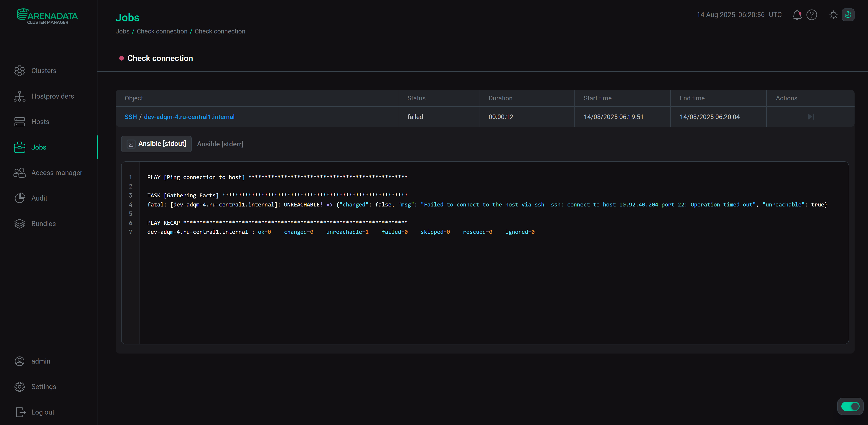Select dark theme moon icon
The width and height of the screenshot is (868, 425).
(848, 15)
